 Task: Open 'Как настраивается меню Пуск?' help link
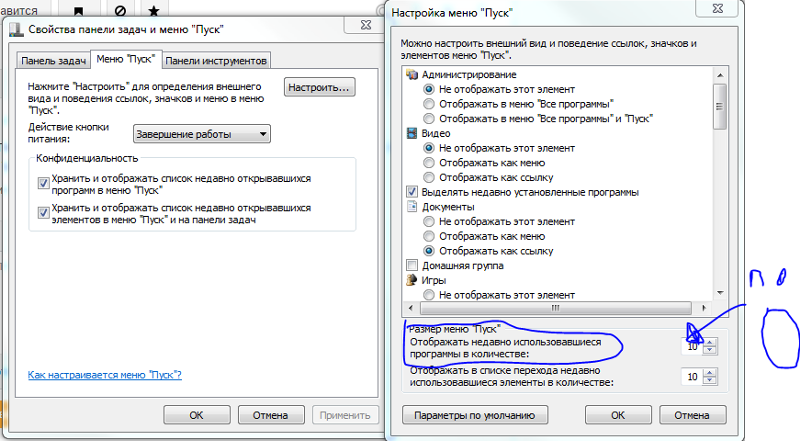click(x=105, y=375)
